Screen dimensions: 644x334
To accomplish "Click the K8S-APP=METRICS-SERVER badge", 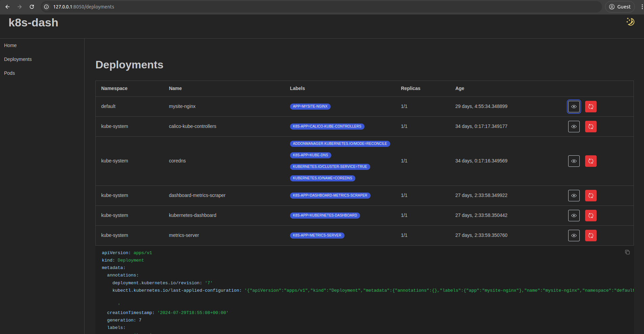I will (x=317, y=235).
